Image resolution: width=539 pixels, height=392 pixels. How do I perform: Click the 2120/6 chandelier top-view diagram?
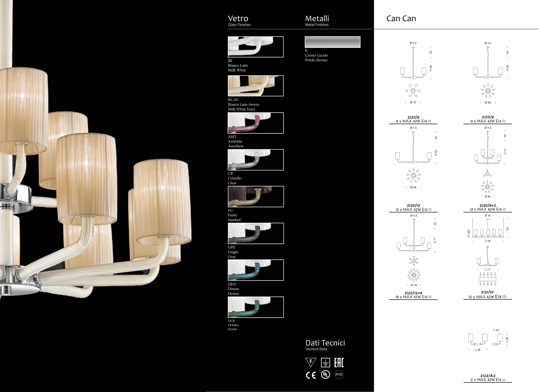[x=413, y=91]
